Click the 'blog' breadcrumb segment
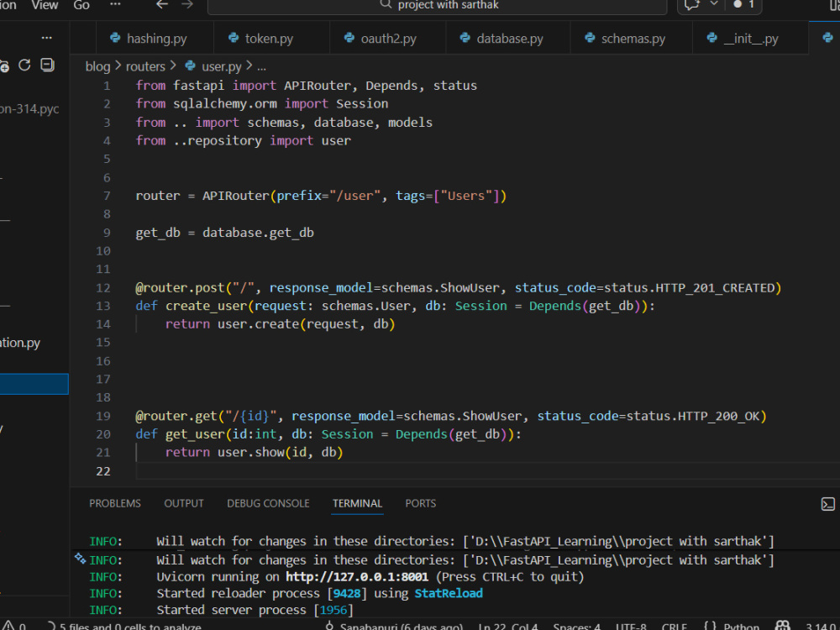Viewport: 840px width, 630px height. (x=97, y=66)
